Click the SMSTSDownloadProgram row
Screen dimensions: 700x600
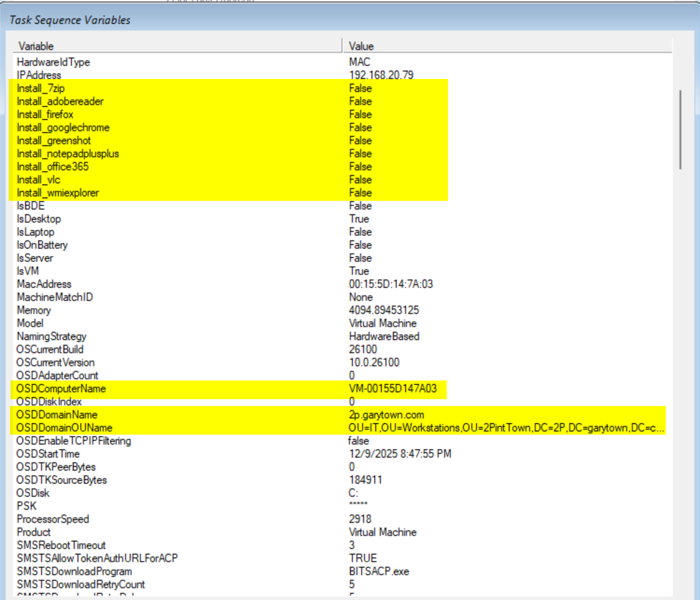pyautogui.click(x=74, y=571)
